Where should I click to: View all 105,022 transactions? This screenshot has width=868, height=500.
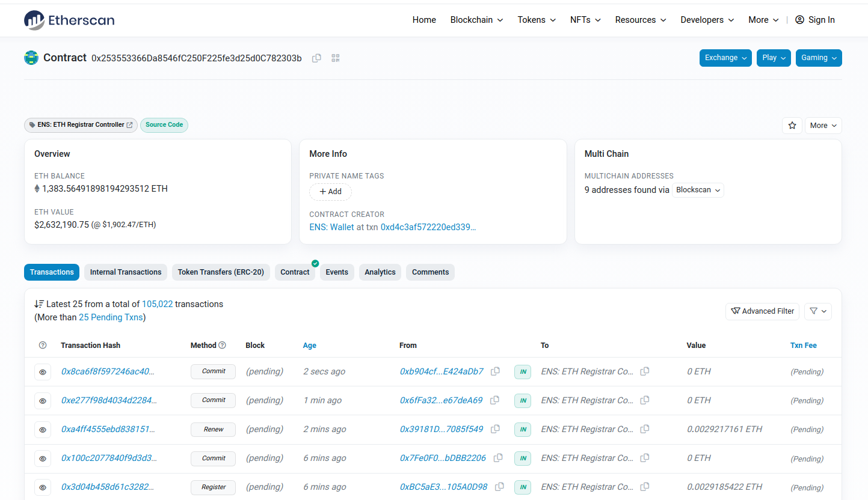158,304
